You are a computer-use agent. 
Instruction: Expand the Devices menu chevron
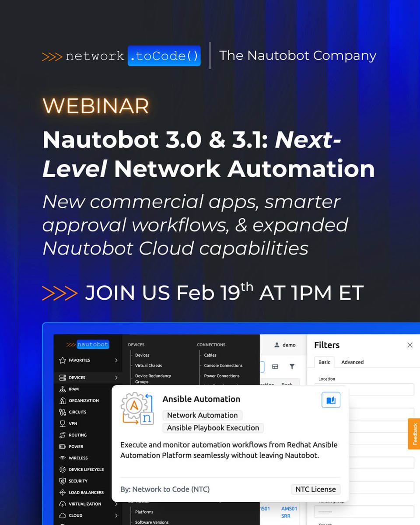coord(116,378)
